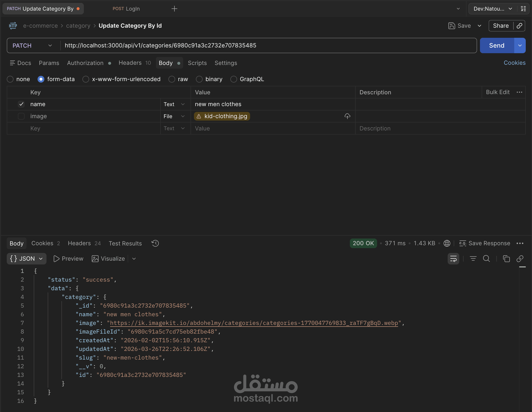
Task: Click copy link icon next to Share
Action: pos(519,26)
